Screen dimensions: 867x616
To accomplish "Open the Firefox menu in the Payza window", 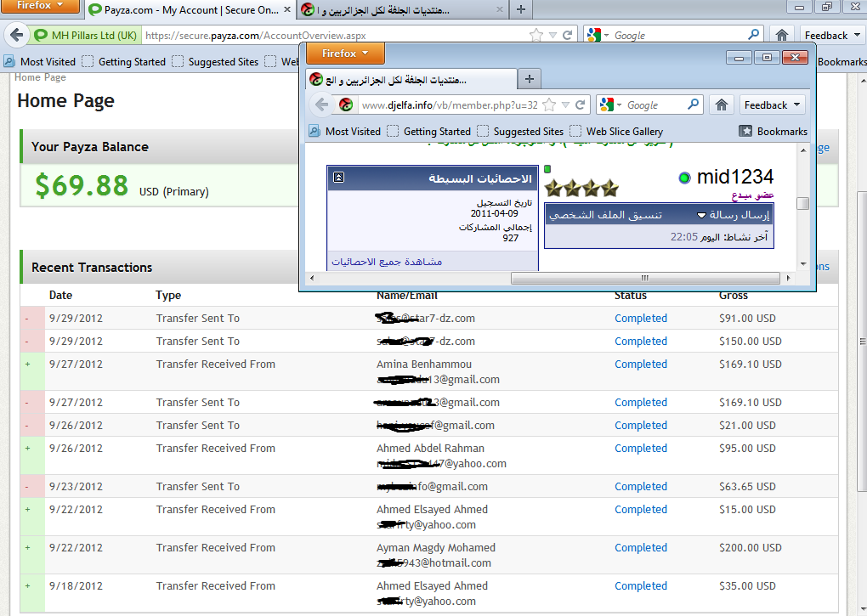I will 40,6.
